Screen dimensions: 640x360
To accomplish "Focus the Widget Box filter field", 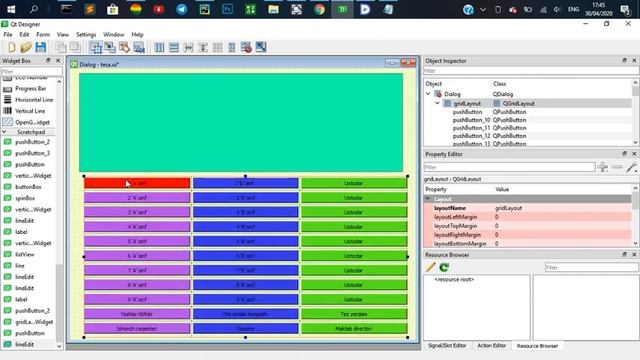I will click(x=31, y=71).
